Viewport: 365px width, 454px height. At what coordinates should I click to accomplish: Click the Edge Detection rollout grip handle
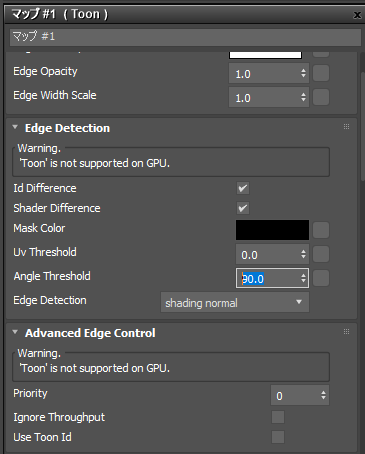(x=346, y=127)
